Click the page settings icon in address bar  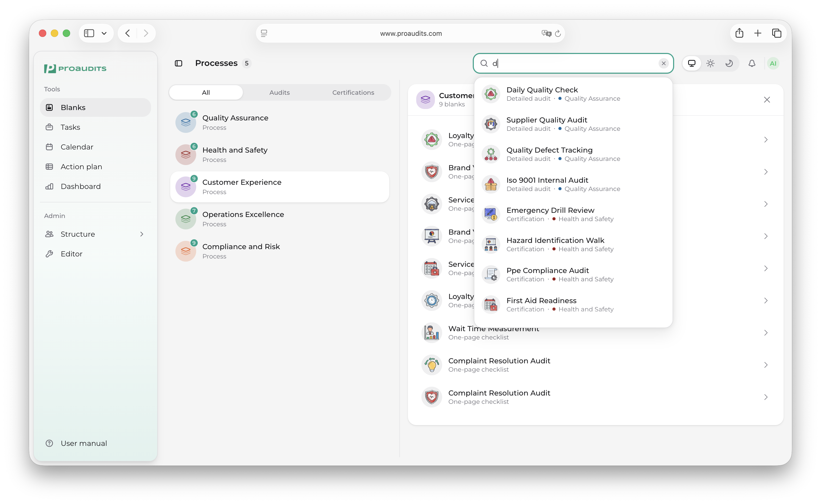[x=264, y=33]
